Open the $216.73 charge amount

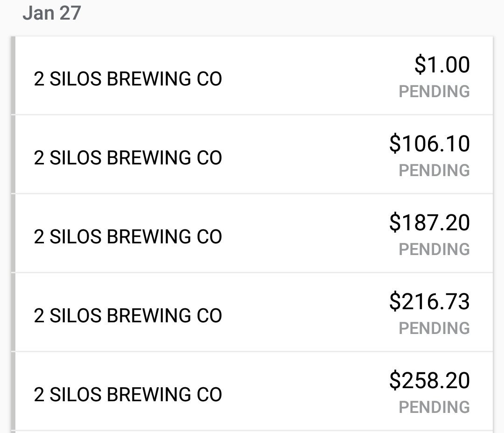429,301
